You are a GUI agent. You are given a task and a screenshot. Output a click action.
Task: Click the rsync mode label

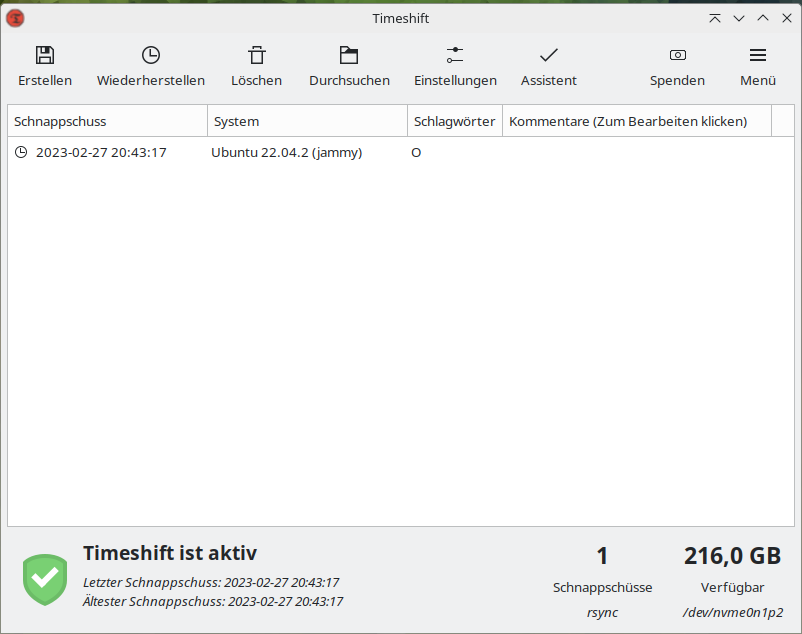(x=603, y=613)
